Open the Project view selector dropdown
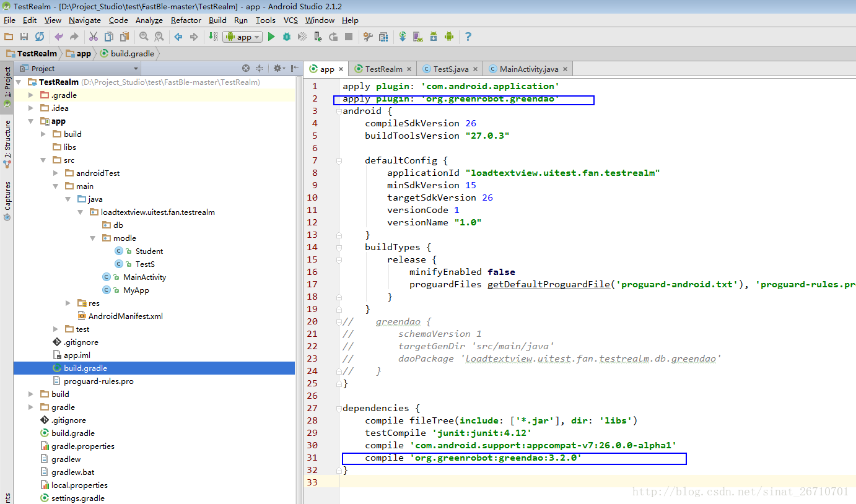This screenshot has height=504, width=856. coord(79,69)
